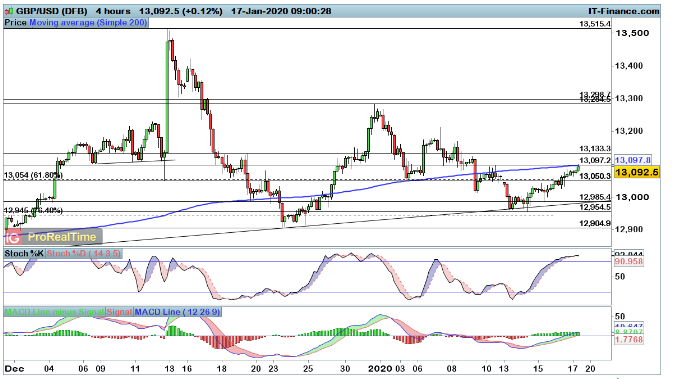678x379 pixels.
Task: Click the GBP/USD (DFB) instrument title
Action: pyautogui.click(x=51, y=11)
